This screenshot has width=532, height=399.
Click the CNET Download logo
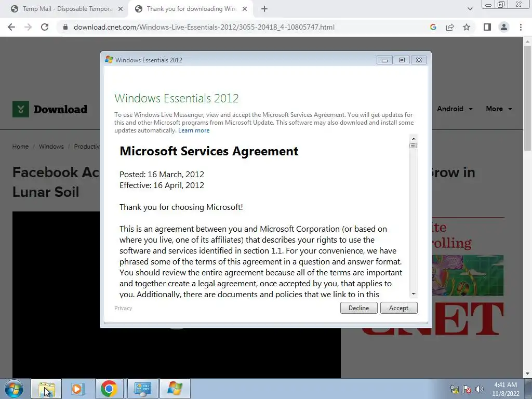pyautogui.click(x=50, y=109)
